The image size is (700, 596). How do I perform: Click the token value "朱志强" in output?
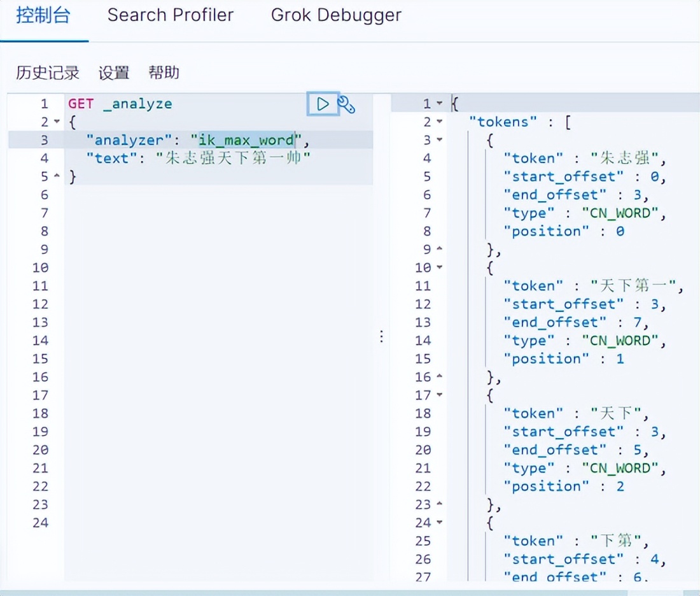[624, 158]
